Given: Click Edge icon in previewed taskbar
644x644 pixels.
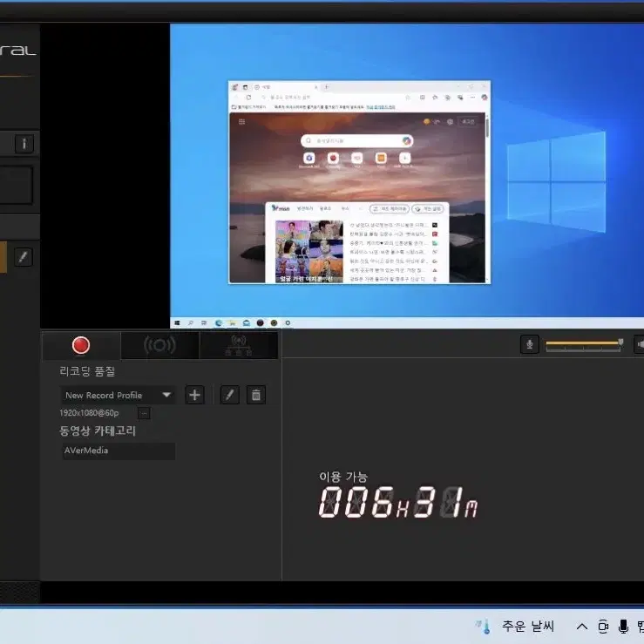Looking at the screenshot, I should (219, 323).
